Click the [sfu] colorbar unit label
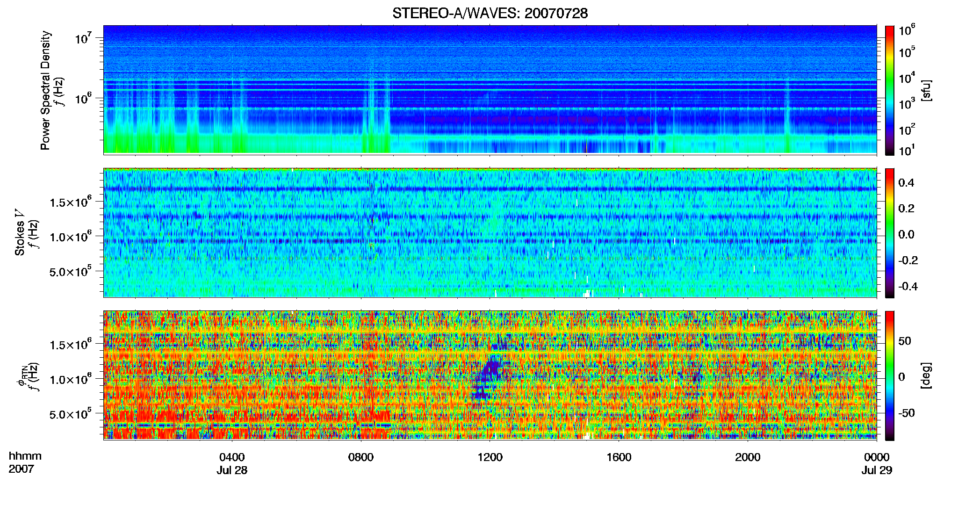Image resolution: width=980 pixels, height=505 pixels. [x=926, y=90]
